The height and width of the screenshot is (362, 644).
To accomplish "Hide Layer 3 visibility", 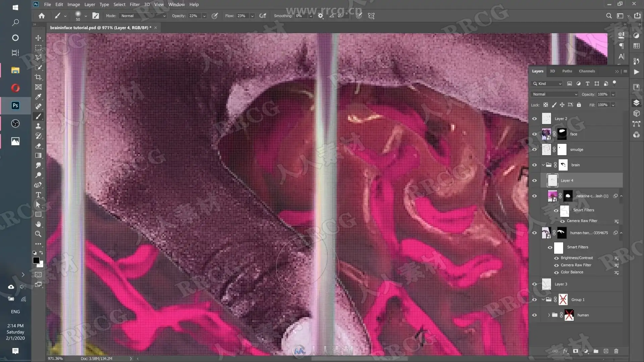I will 534,284.
